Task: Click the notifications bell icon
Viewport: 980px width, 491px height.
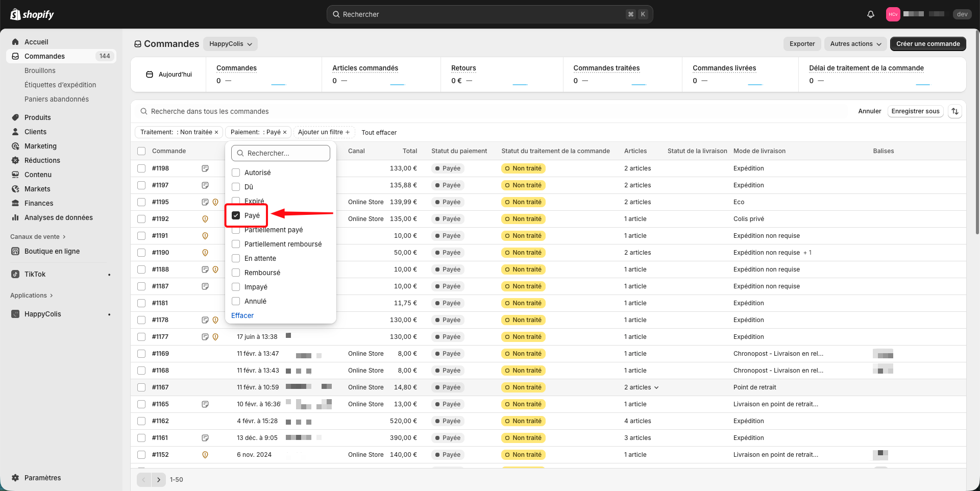Action: click(x=871, y=14)
